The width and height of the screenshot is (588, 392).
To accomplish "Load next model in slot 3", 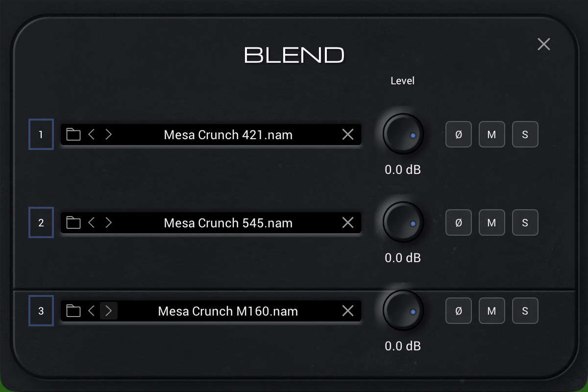I will [x=109, y=311].
